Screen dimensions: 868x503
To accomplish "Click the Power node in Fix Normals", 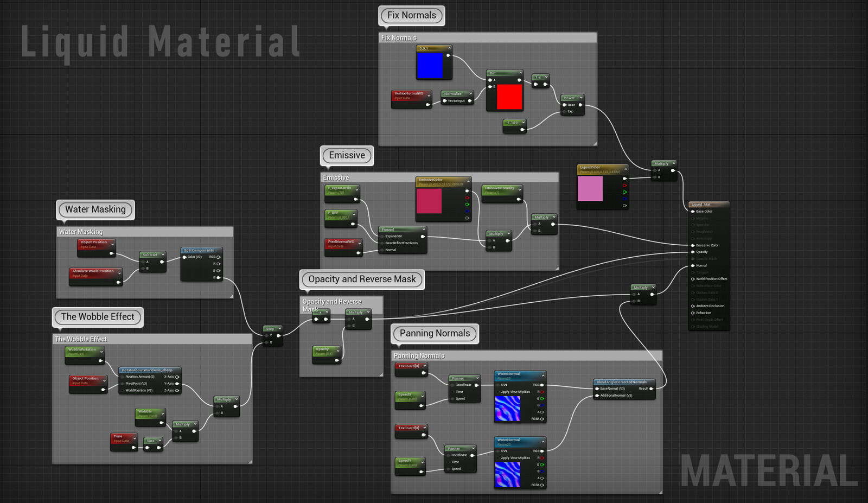I will 571,98.
